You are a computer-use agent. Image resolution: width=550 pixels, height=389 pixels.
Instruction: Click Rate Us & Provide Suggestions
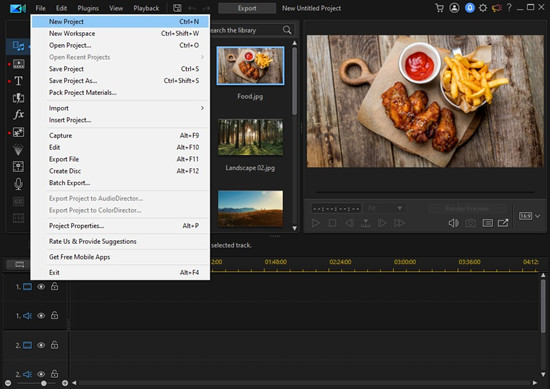[x=121, y=241]
